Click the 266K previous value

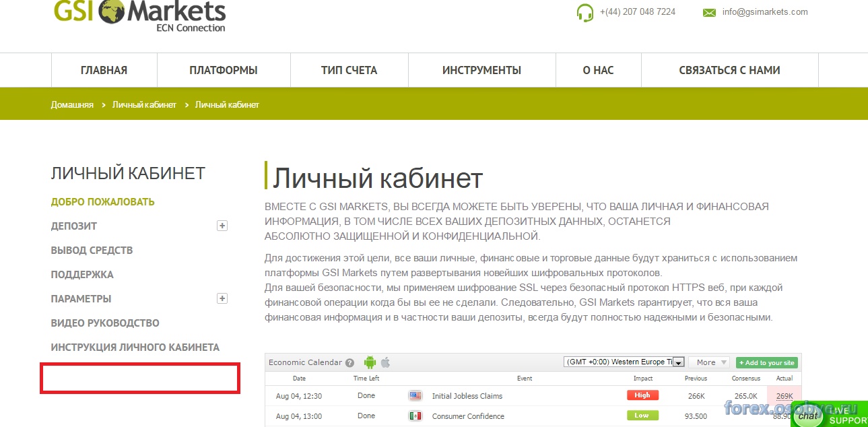pyautogui.click(x=696, y=396)
